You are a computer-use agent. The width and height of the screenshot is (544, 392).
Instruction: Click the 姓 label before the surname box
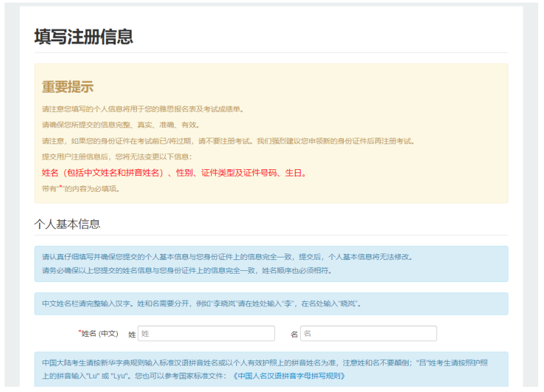tap(132, 334)
